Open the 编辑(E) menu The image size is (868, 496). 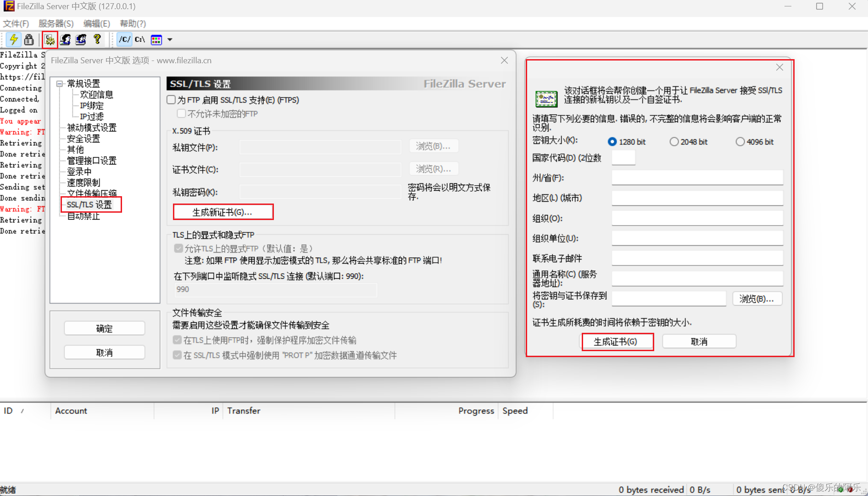(x=96, y=23)
